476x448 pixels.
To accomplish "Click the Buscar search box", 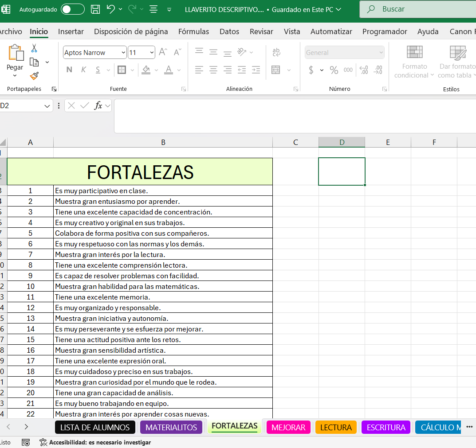I will [417, 9].
